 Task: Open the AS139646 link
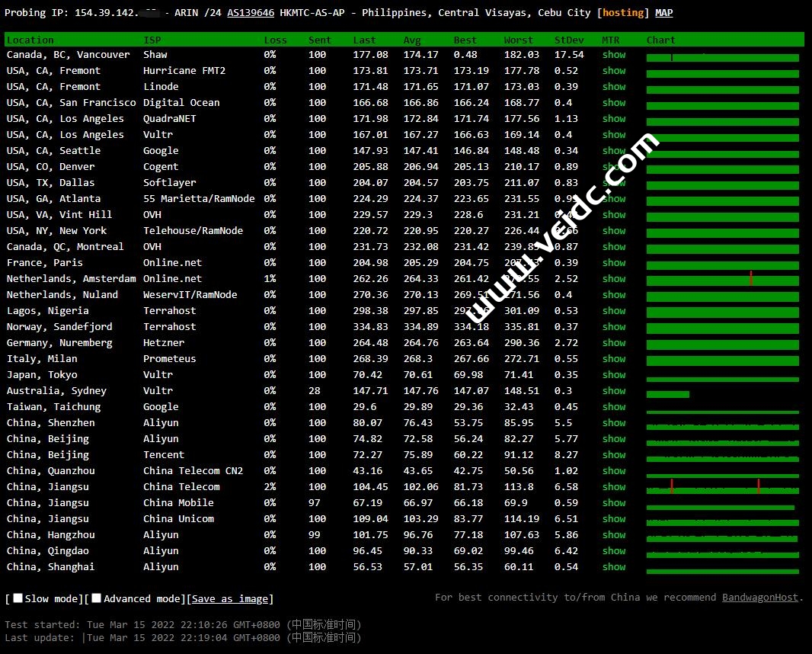click(x=251, y=12)
